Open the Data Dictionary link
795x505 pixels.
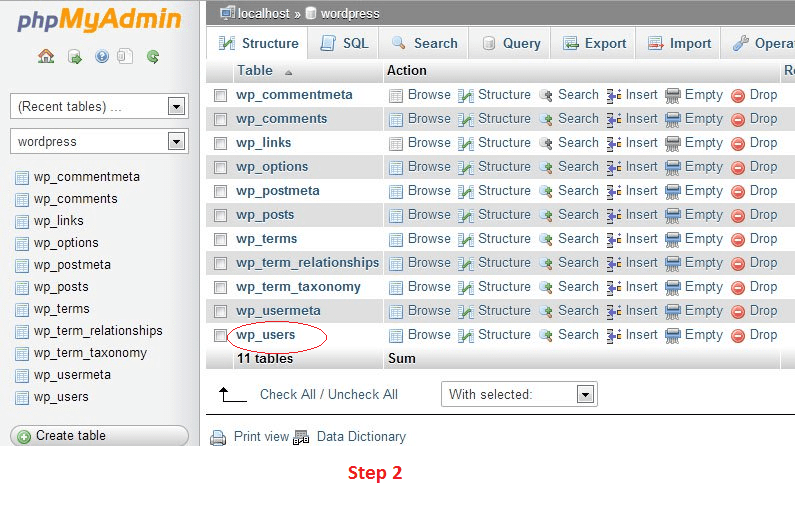coord(361,437)
